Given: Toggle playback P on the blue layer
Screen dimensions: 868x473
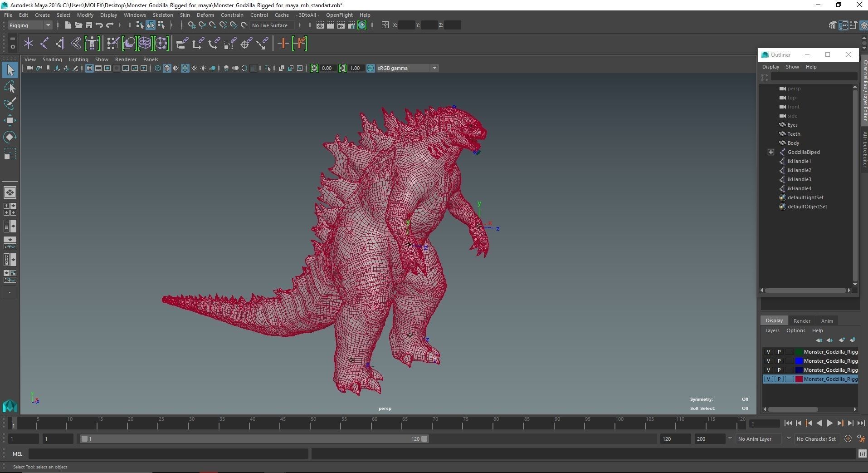Looking at the screenshot, I should coord(779,361).
